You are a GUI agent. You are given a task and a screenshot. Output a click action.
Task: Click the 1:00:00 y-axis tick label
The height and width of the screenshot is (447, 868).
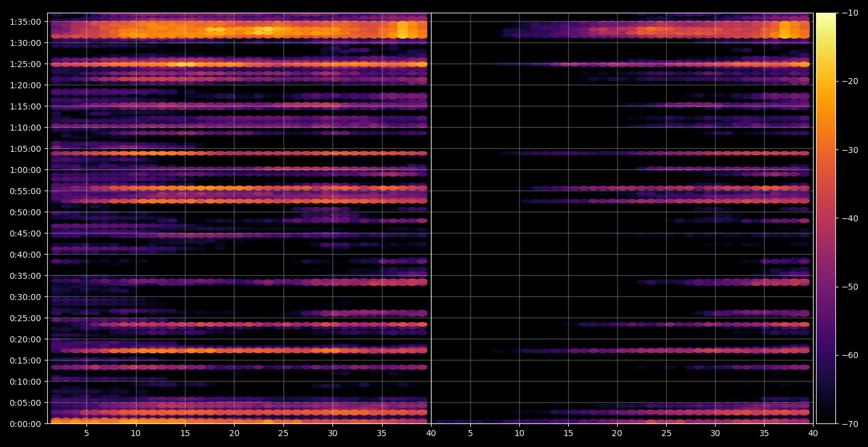[25, 170]
